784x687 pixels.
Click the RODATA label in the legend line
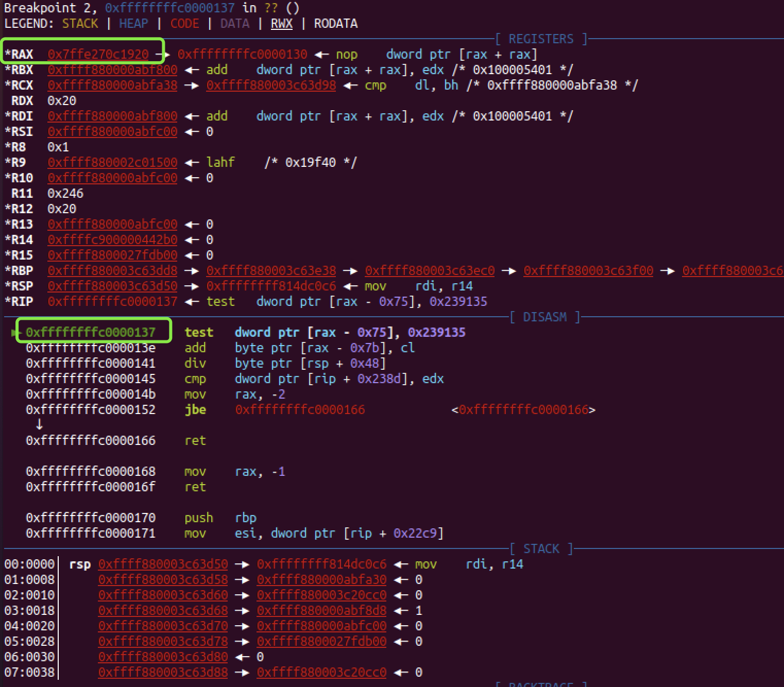tap(335, 24)
